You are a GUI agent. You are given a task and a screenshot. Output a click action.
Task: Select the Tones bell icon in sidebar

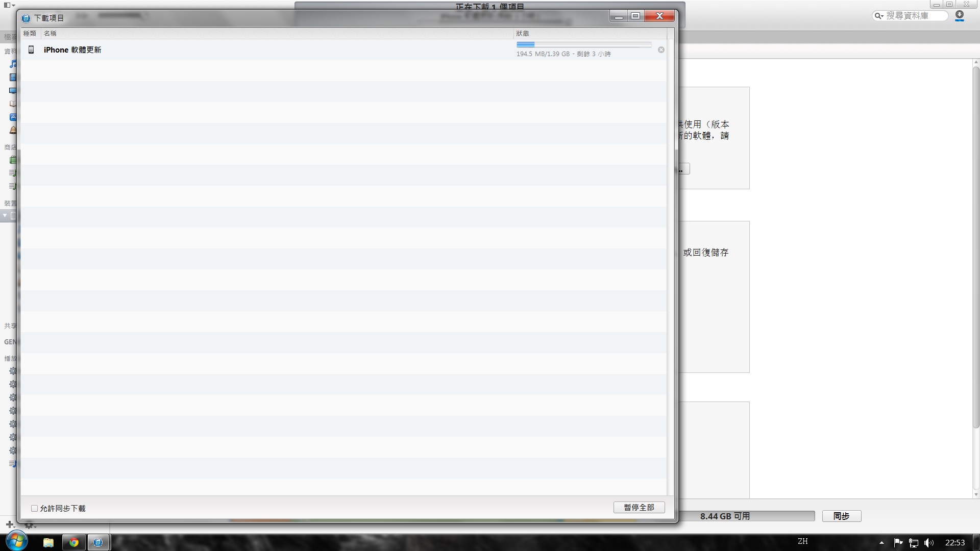pyautogui.click(x=13, y=130)
